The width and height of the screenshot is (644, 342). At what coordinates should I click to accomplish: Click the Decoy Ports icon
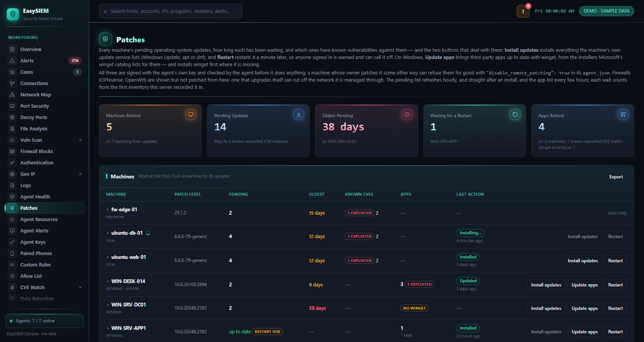tap(12, 118)
